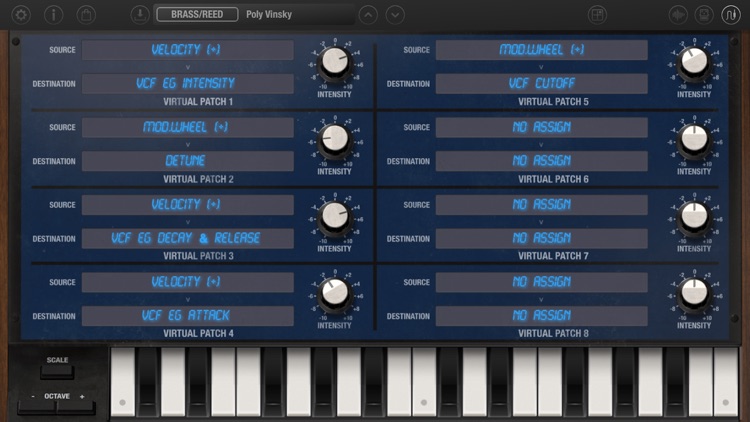Click Virtual Patch 3 intensity knob
Screen dimensions: 750x422
[x=335, y=217]
